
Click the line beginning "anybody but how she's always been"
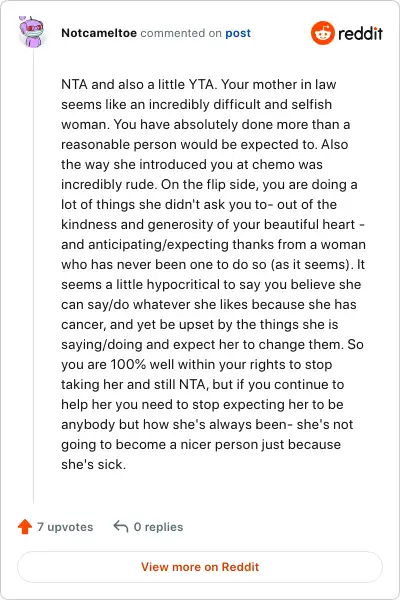click(x=207, y=424)
